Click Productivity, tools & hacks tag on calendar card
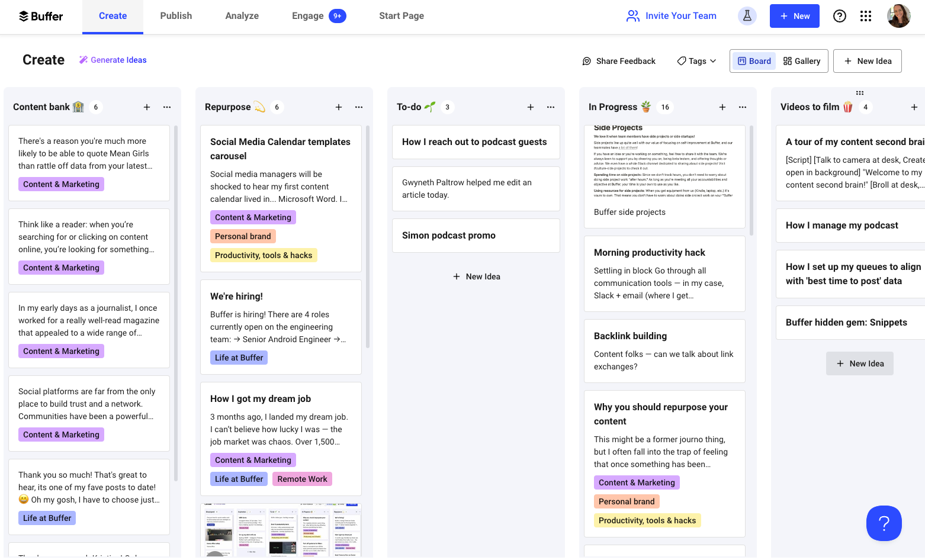925x560 pixels. 264,255
